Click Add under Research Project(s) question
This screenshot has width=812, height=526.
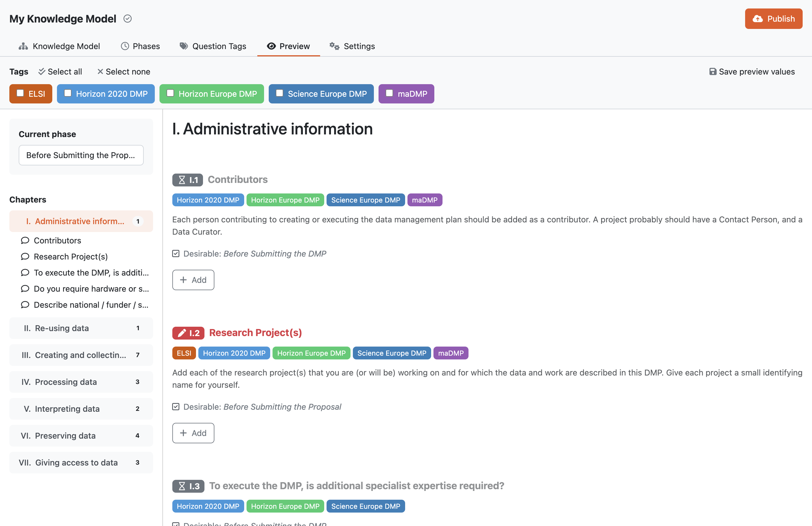point(193,433)
